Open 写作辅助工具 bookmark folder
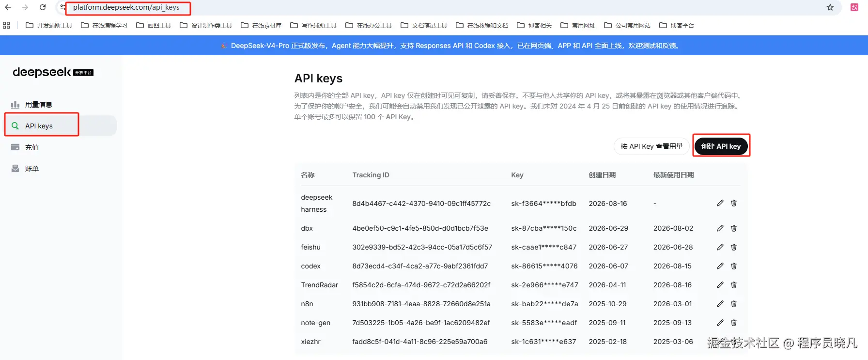Image resolution: width=868 pixels, height=360 pixels. coord(313,25)
